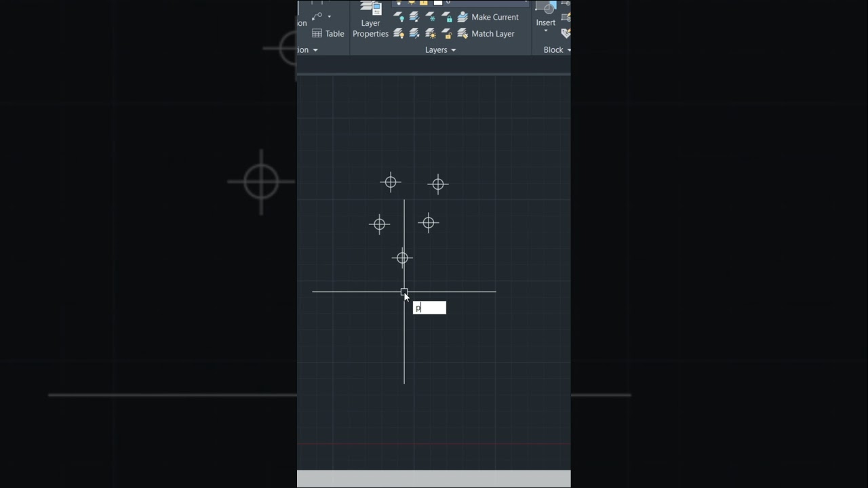Viewport: 868px width, 488px height.
Task: Click the layer Lock icon
Action: click(447, 17)
